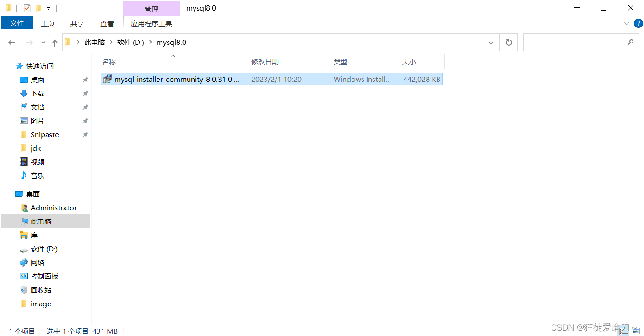Click the properties checkmark icon in title bar
The height and width of the screenshot is (336, 644).
(27, 8)
